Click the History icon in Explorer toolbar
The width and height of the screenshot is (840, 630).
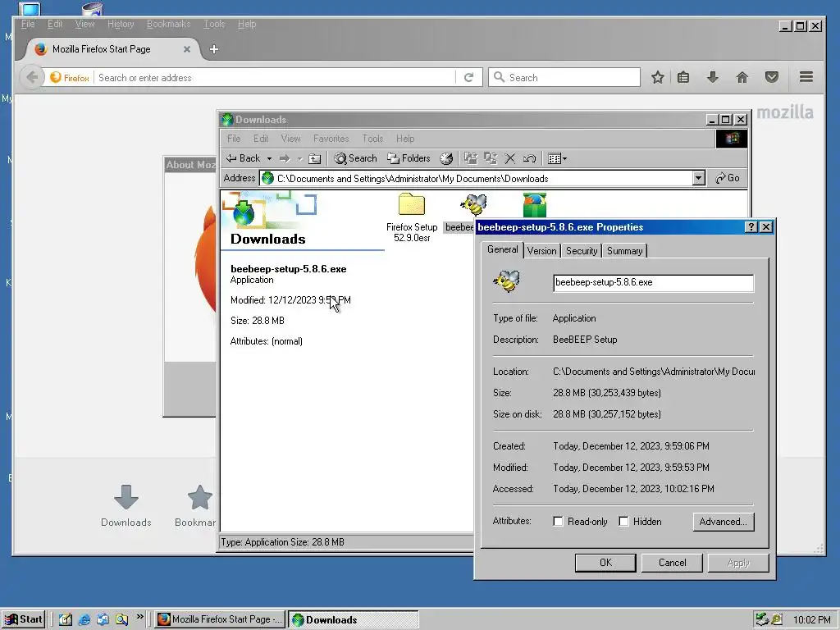[x=446, y=158]
